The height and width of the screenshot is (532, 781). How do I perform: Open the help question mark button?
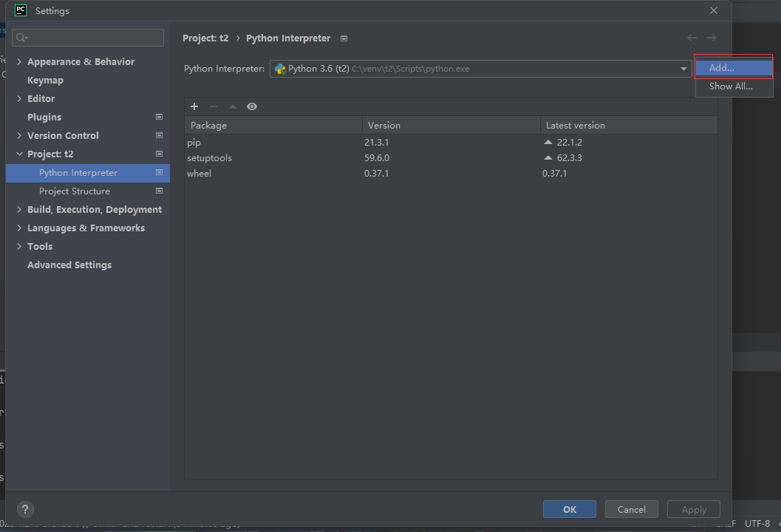pos(25,509)
